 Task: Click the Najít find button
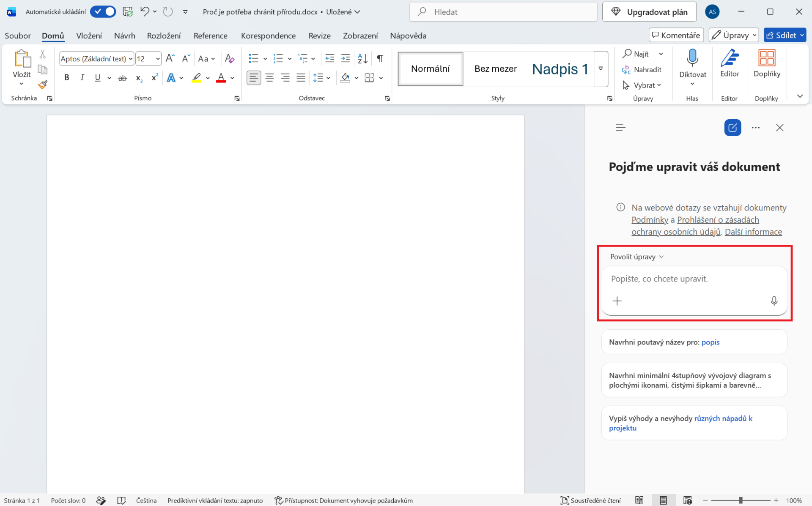[x=636, y=54]
